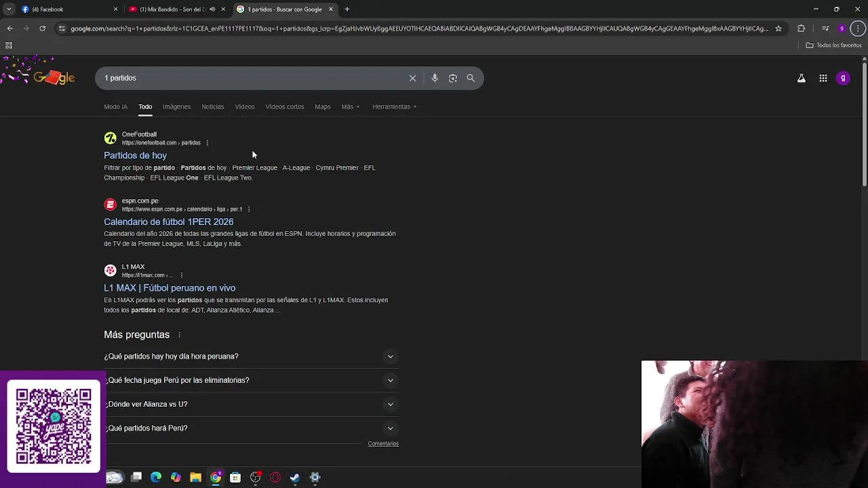Viewport: 868px width, 488px height.
Task: Open Microsoft Store from the taskbar
Action: [x=235, y=477]
